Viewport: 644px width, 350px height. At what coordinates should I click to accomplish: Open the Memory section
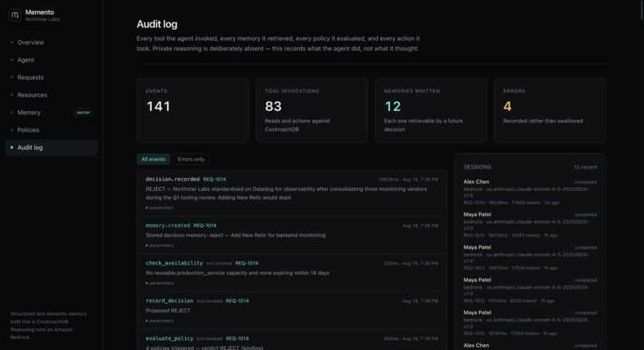click(x=29, y=113)
